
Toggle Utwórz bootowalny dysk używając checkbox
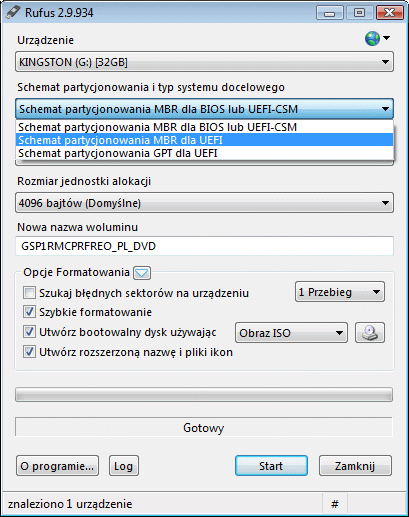tap(29, 332)
